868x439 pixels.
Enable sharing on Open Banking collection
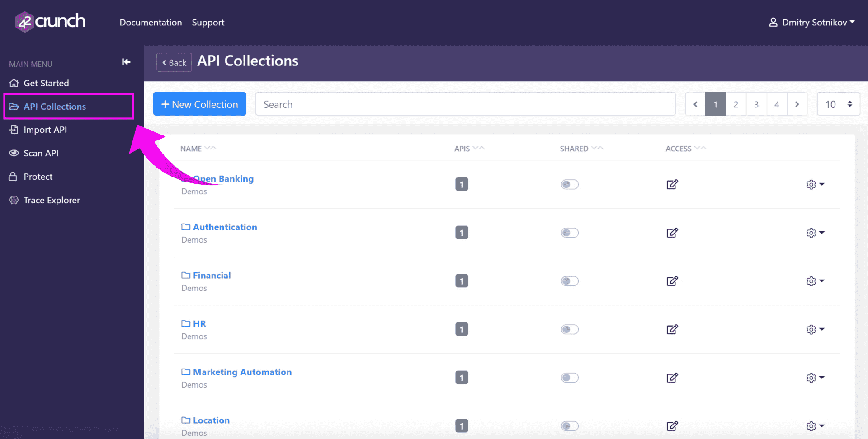tap(570, 184)
